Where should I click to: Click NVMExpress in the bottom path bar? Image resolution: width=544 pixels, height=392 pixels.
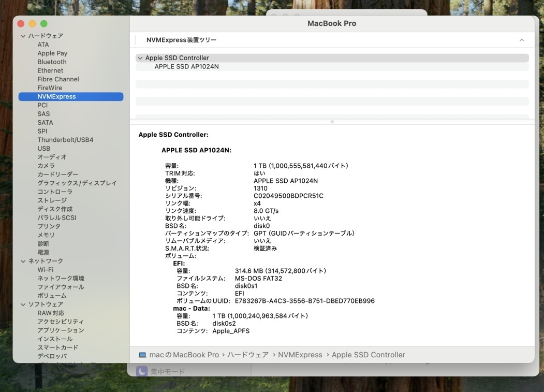tap(300, 355)
